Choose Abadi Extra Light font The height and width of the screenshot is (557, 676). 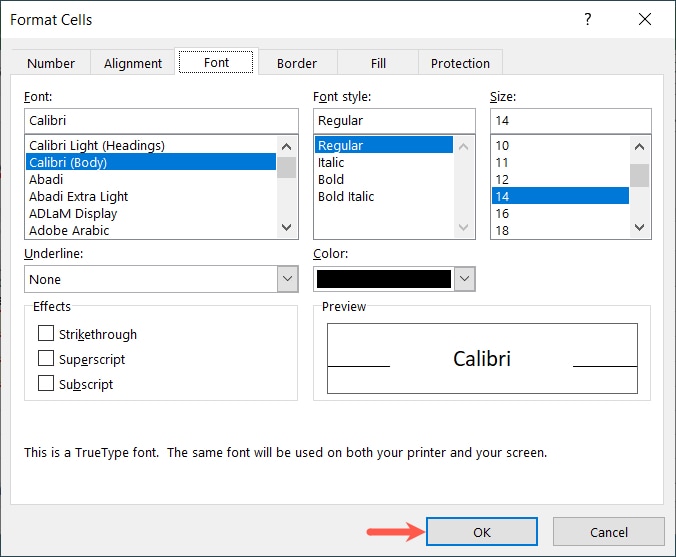151,196
